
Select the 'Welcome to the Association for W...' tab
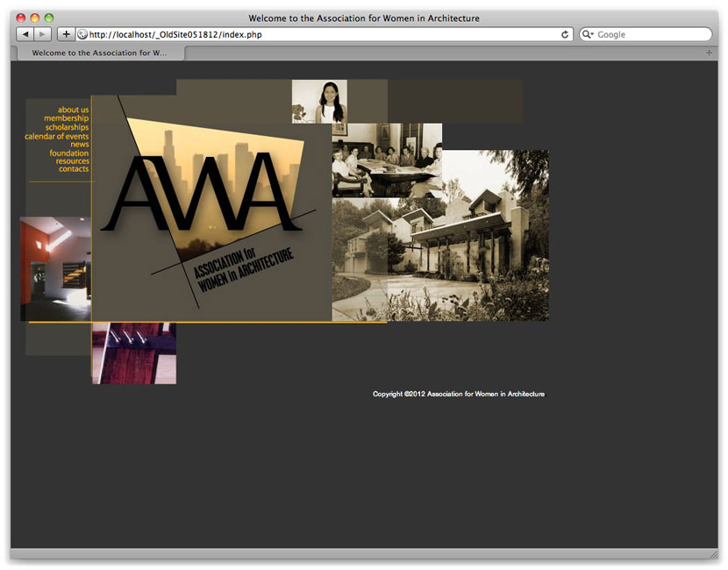[99, 53]
